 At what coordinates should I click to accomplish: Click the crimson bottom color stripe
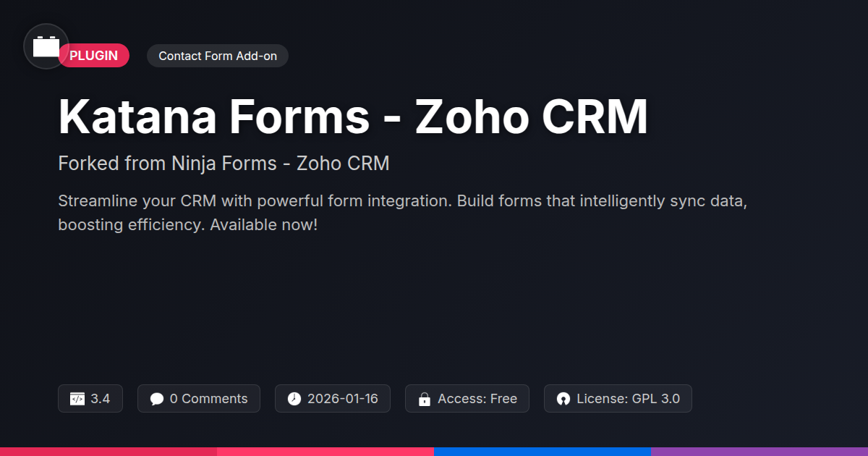[x=109, y=452]
